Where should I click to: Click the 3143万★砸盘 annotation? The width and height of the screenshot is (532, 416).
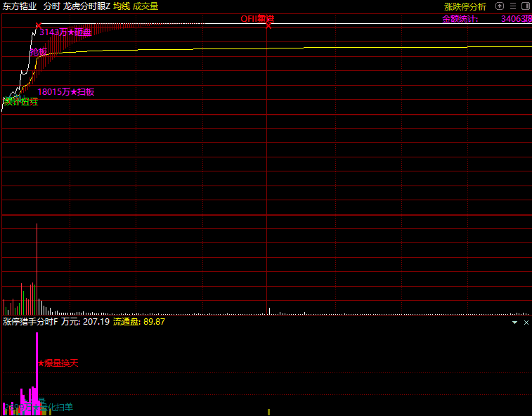coord(65,32)
